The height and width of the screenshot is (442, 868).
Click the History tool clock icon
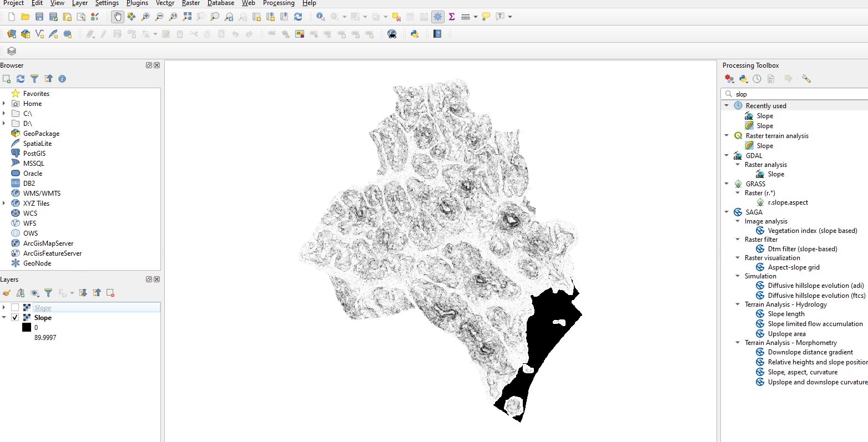[757, 79]
